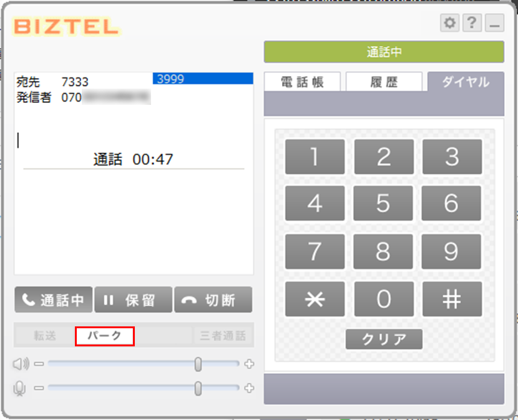The height and width of the screenshot is (420, 518).
Task: Click the microphone icon
Action: coord(19,388)
